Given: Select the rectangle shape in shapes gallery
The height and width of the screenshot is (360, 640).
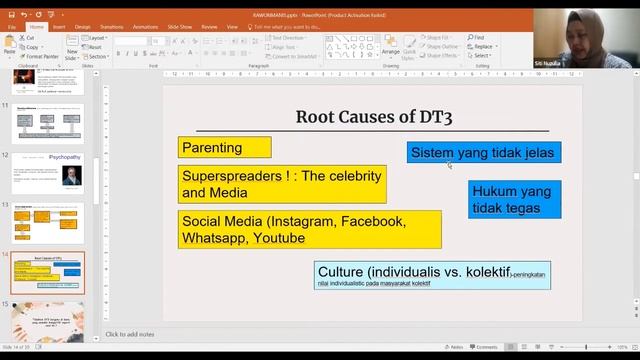Looking at the screenshot, I should tap(353, 39).
